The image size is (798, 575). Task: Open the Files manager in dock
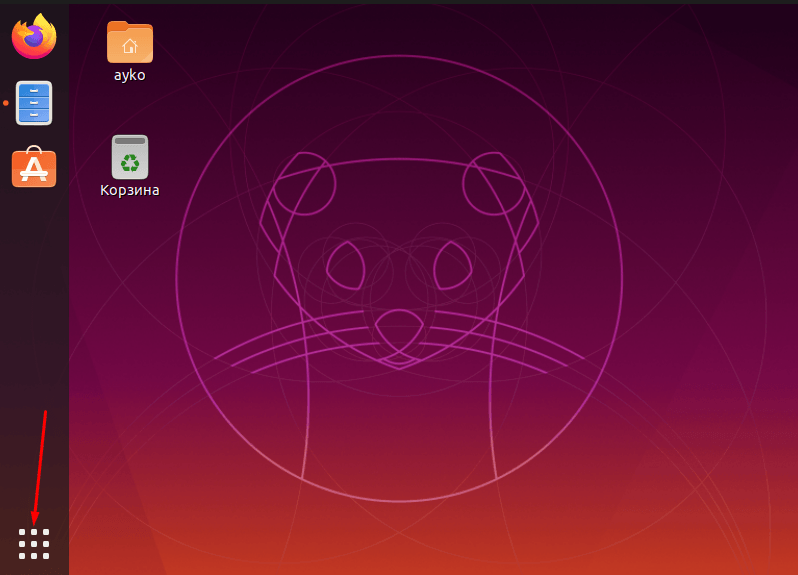click(34, 103)
